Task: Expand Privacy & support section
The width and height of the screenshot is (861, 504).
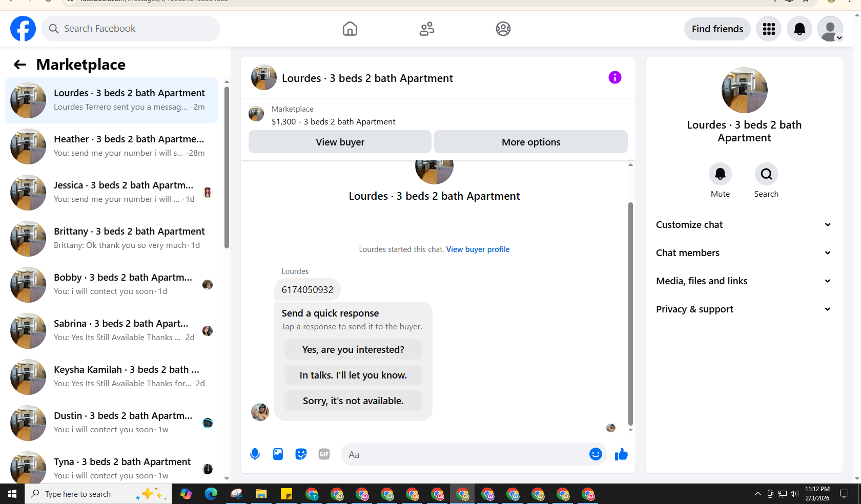Action: [744, 309]
